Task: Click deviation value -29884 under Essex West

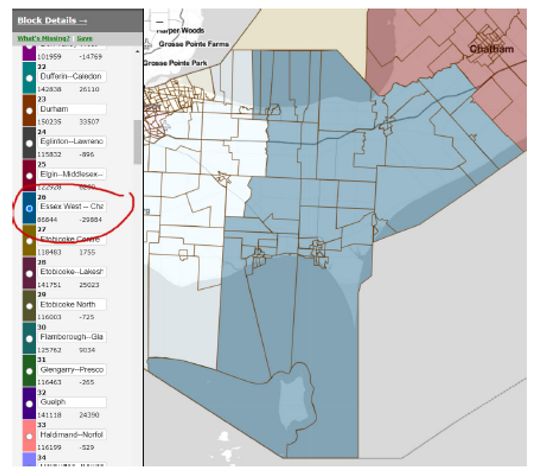Action: click(x=90, y=220)
